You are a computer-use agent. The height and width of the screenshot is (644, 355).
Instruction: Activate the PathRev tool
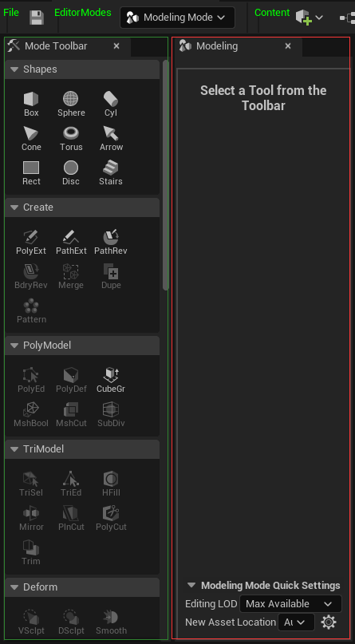point(111,243)
